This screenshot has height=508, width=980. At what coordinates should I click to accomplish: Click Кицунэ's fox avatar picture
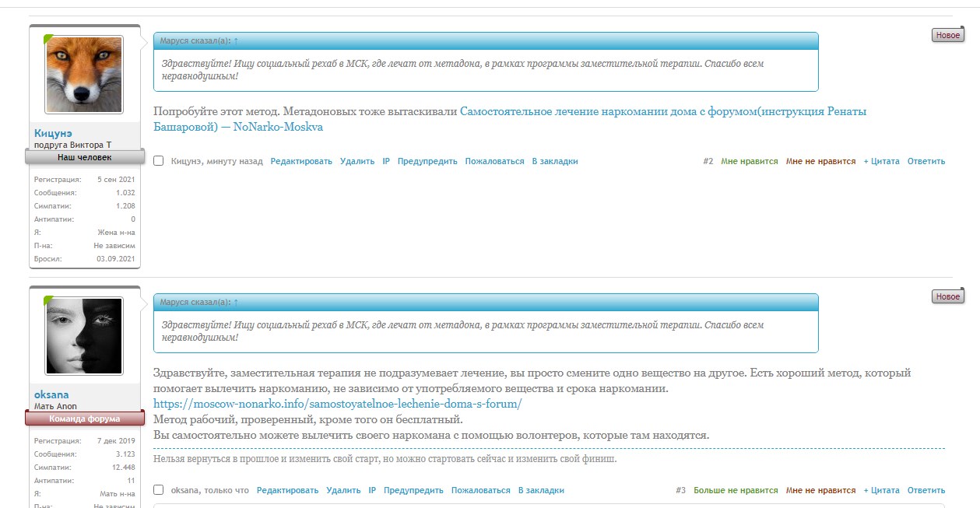[x=83, y=73]
